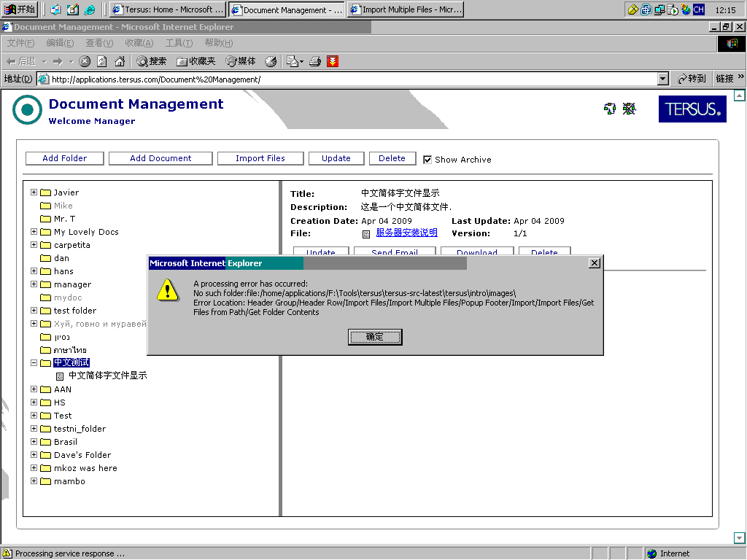This screenshot has width=747, height=560.
Task: Click the IE Stop toolbar icon
Action: [85, 61]
